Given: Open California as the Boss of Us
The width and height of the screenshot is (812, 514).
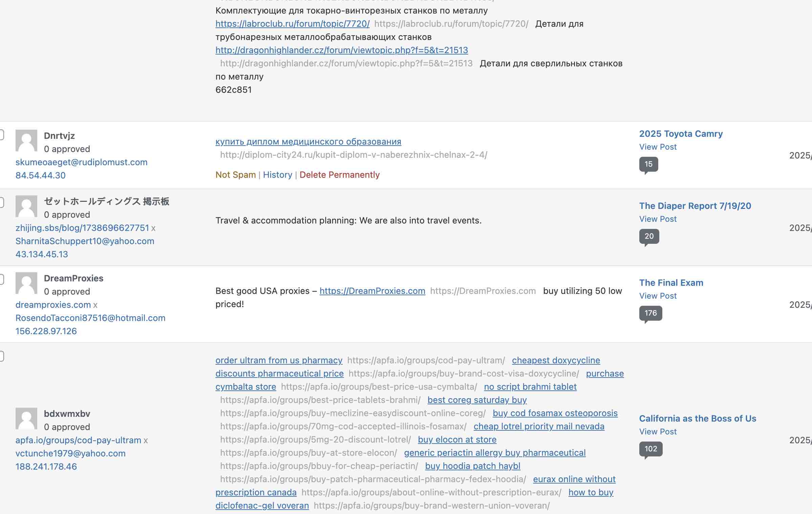Looking at the screenshot, I should (x=698, y=419).
